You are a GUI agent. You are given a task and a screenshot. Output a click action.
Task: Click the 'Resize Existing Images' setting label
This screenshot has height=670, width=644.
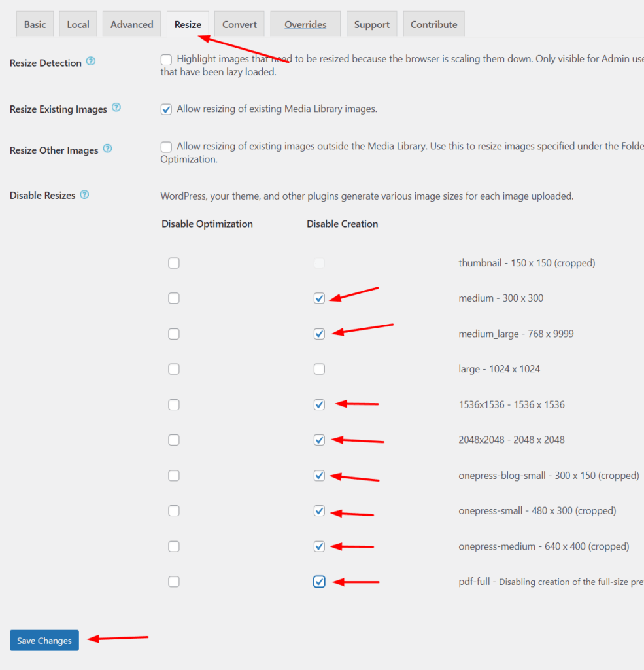(x=58, y=109)
